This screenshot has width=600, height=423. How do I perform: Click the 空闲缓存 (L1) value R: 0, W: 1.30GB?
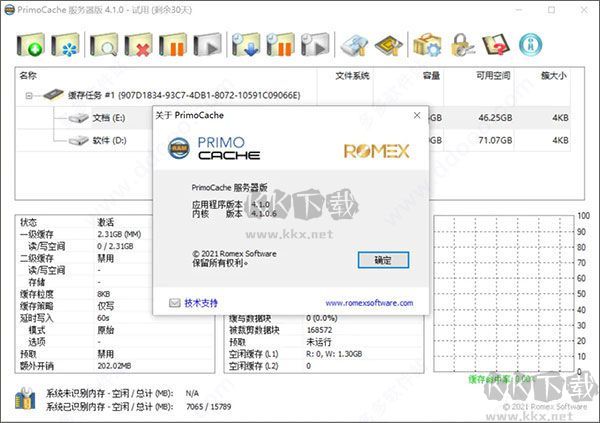click(334, 354)
